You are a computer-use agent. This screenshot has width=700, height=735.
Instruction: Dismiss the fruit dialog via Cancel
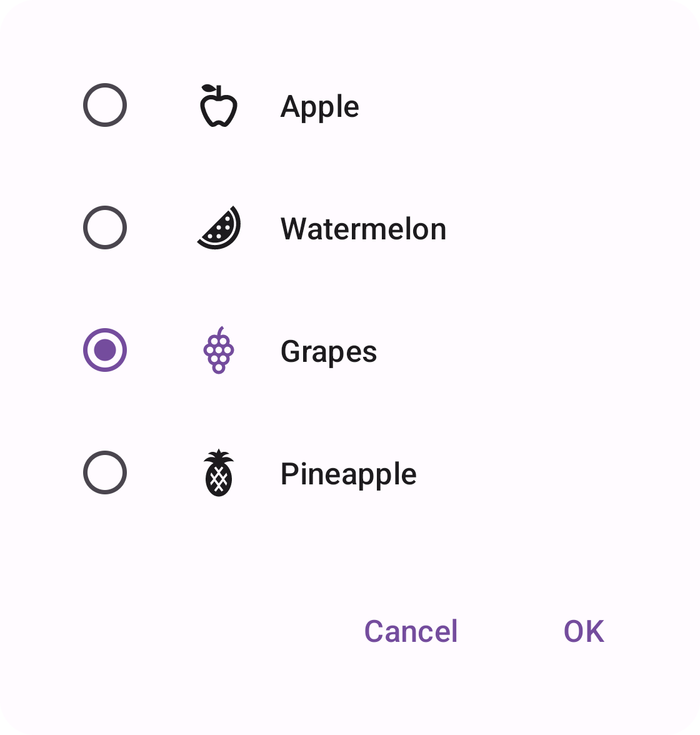coord(411,631)
